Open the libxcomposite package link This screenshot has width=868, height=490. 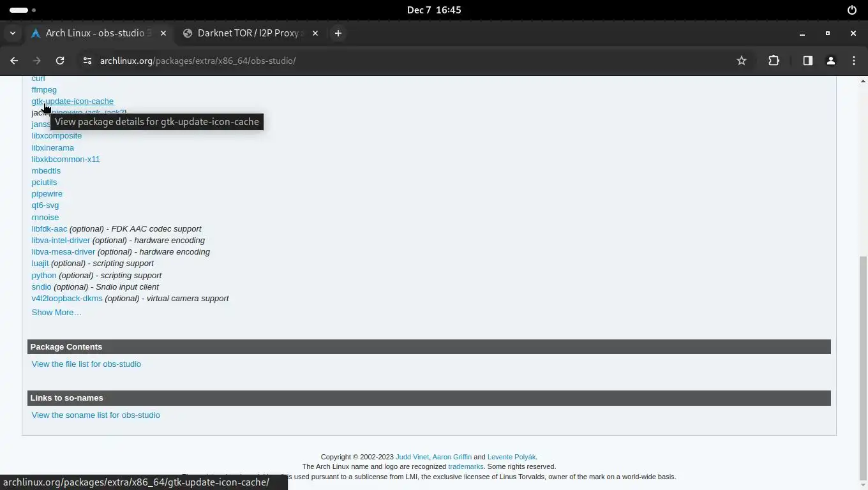click(57, 136)
